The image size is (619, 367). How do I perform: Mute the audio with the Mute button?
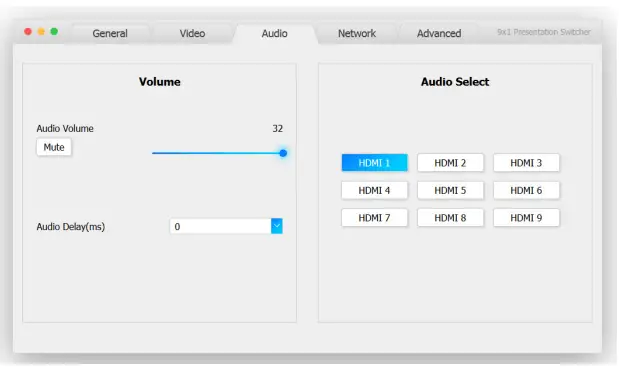pos(54,147)
